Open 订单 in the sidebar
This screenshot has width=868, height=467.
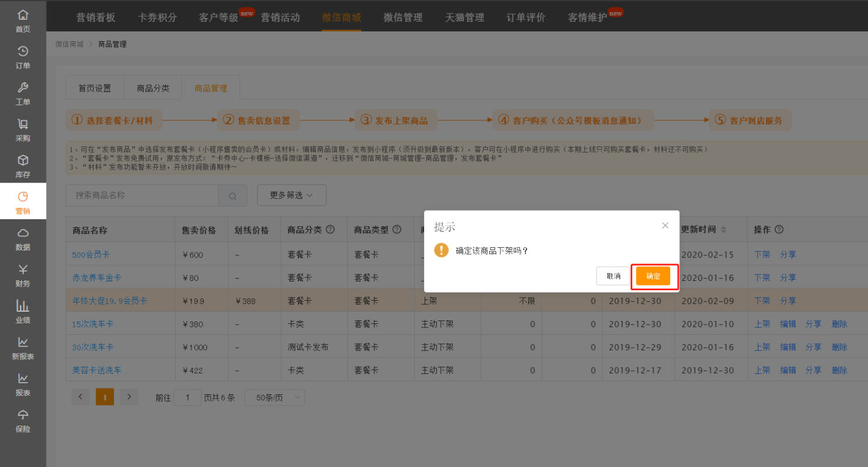[23, 58]
